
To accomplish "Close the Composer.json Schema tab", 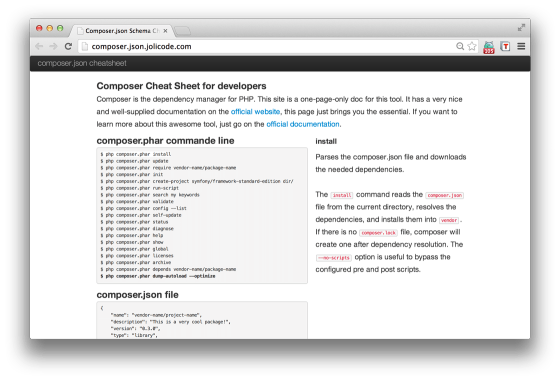I will tap(165, 31).
